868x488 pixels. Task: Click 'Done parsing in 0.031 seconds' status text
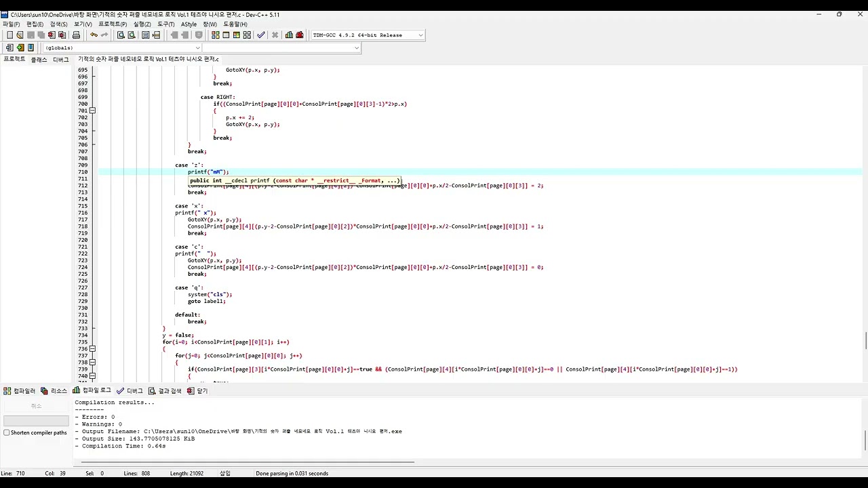click(x=292, y=473)
